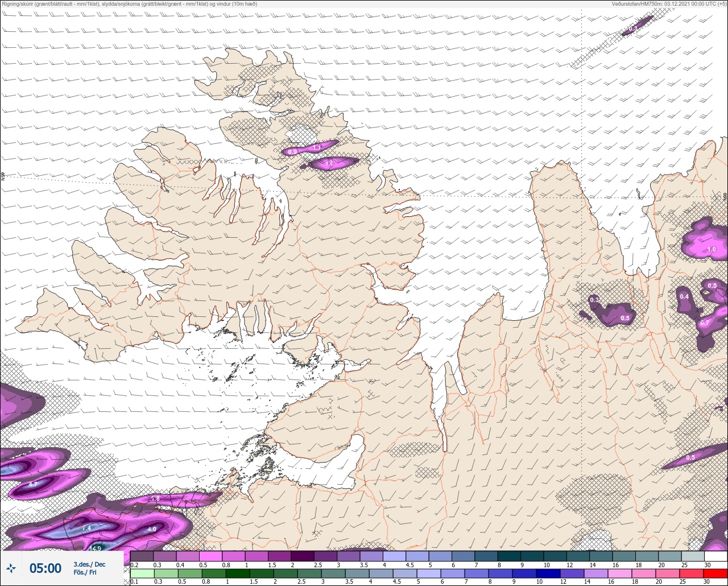Image resolution: width=728 pixels, height=586 pixels.
Task: Click the 0.4 precipitation value on map
Action: tap(684, 296)
